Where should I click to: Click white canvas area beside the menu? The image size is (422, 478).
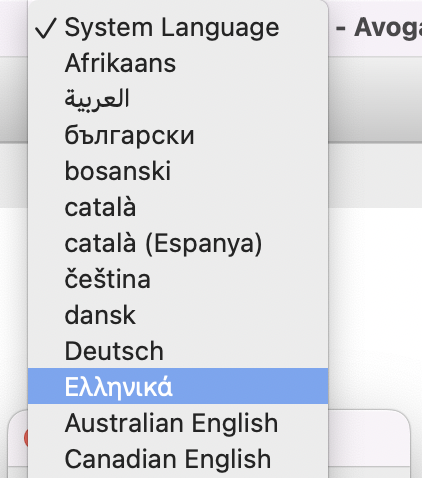375,300
